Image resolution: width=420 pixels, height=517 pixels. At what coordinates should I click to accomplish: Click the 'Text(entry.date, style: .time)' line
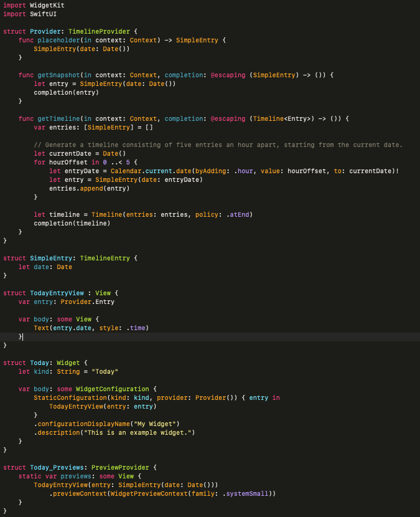[x=91, y=328]
